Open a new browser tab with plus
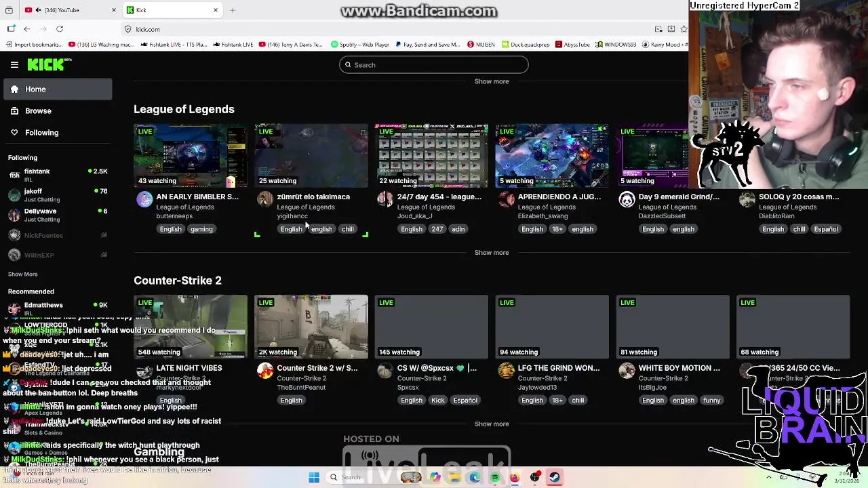868x488 pixels. [x=233, y=10]
